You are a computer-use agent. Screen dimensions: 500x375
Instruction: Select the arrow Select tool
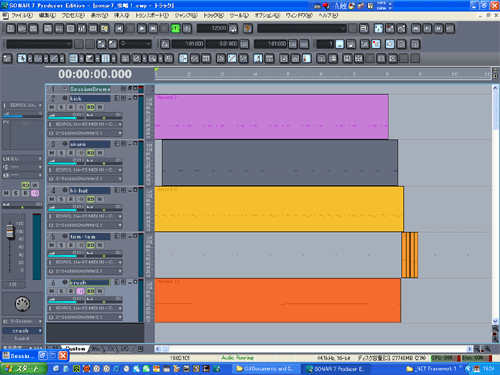tap(22, 59)
